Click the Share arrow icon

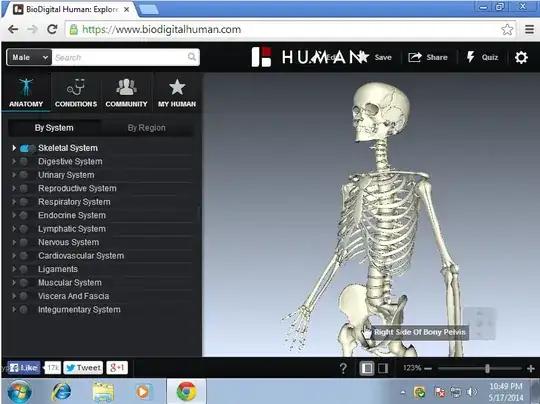(415, 57)
